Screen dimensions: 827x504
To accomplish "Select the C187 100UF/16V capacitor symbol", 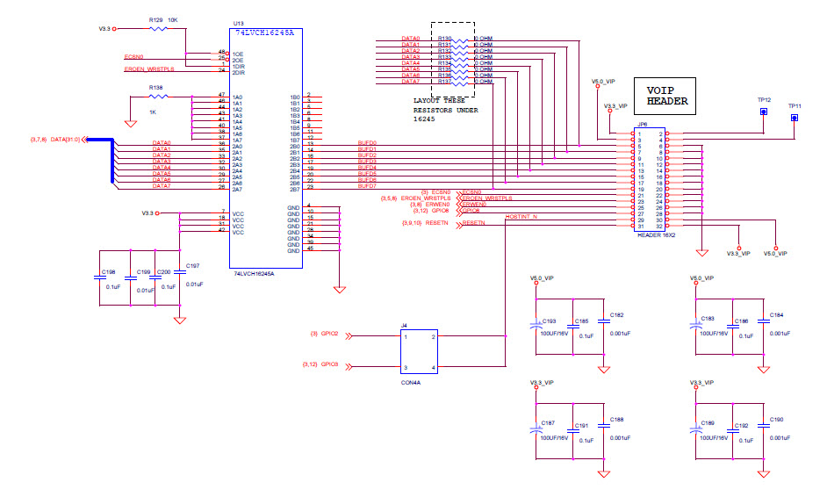I will click(536, 430).
